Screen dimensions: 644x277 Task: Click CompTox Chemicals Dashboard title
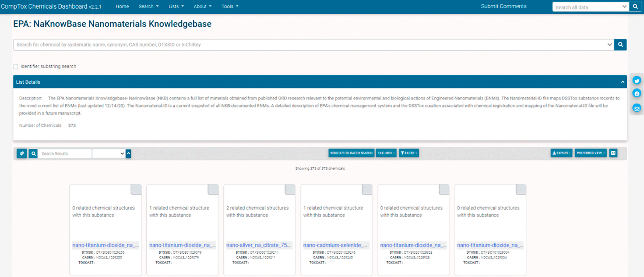[51, 6]
